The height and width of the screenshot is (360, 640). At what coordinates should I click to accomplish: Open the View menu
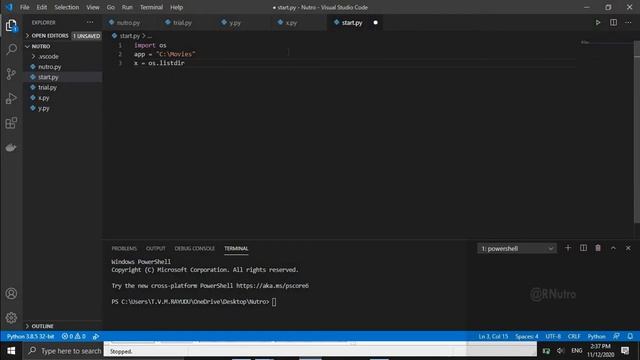[x=93, y=7]
